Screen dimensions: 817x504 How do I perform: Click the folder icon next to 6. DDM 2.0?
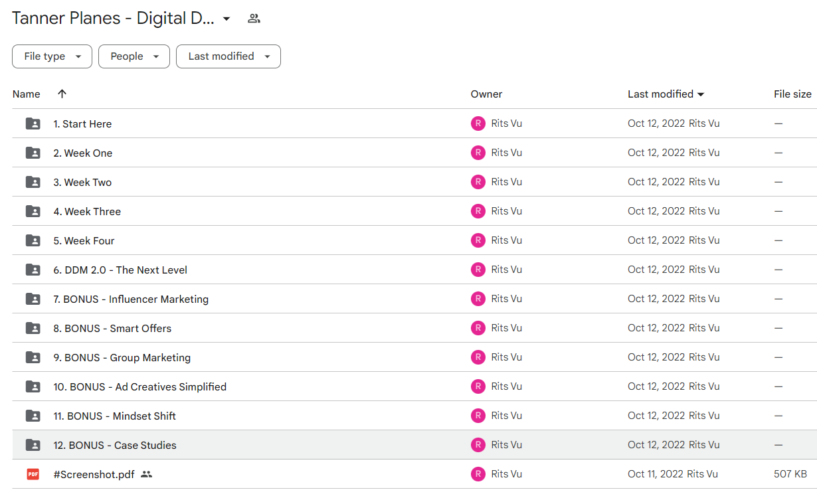pos(33,270)
